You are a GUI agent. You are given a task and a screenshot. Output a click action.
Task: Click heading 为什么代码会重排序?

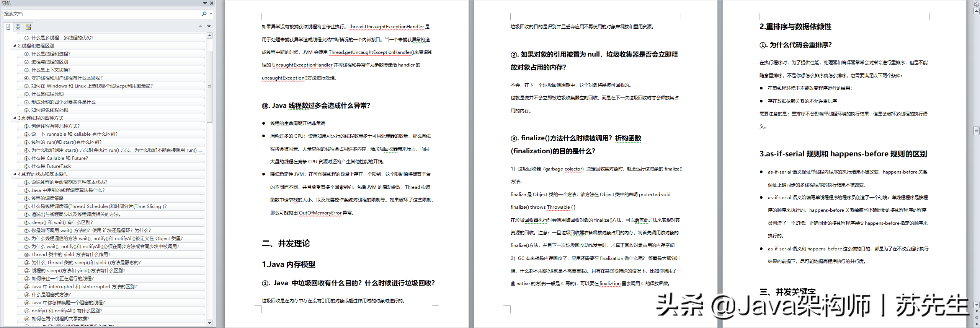tap(796, 45)
